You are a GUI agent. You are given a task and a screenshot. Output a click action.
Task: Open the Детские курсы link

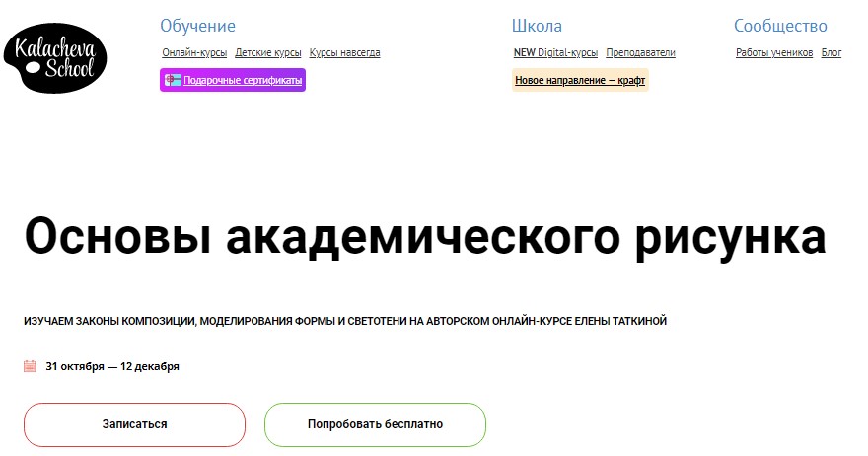click(268, 53)
